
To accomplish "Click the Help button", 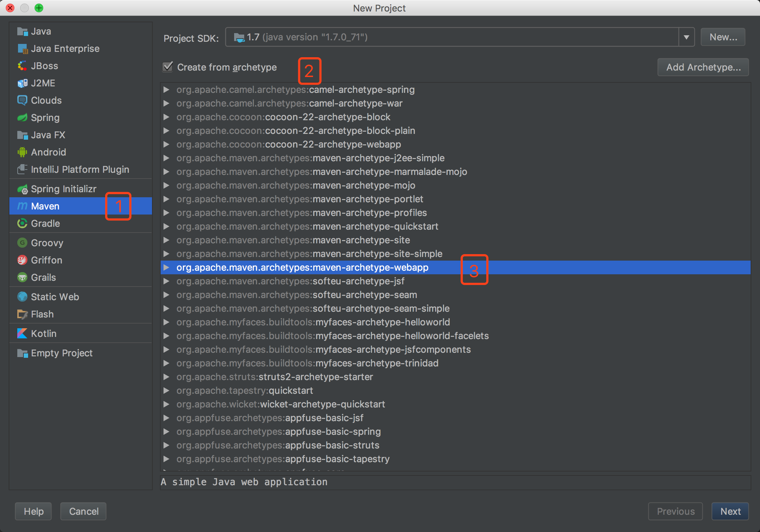I will [33, 511].
